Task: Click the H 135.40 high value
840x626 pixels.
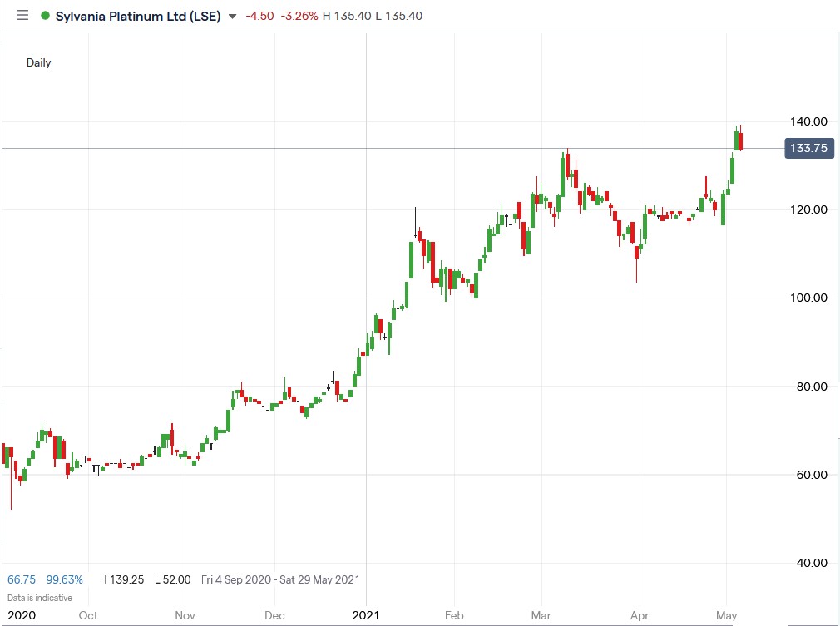Action: (347, 16)
